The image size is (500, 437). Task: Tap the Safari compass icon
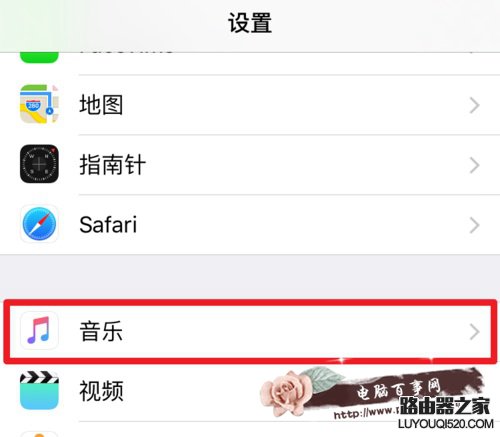(39, 224)
